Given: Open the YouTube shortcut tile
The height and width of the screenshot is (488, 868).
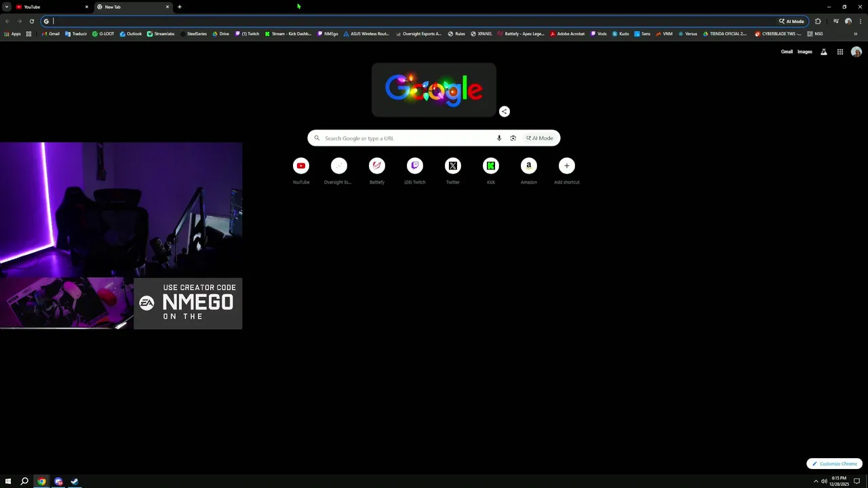Looking at the screenshot, I should tap(301, 171).
